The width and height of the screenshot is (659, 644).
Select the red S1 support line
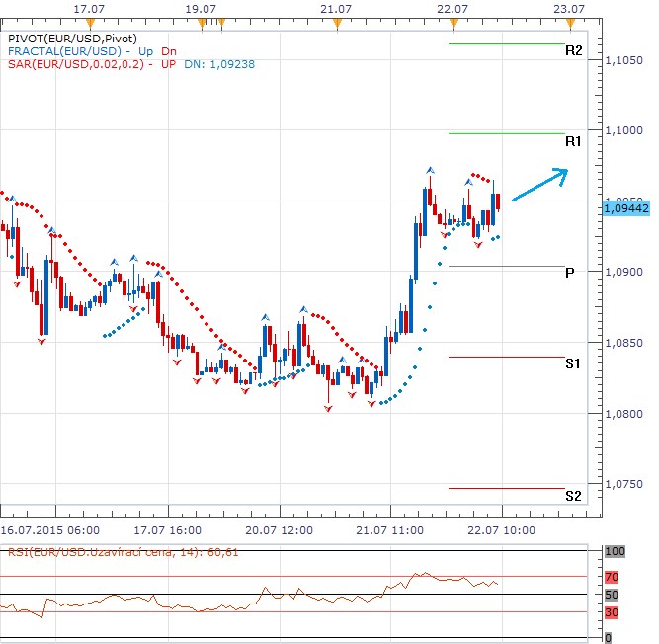click(x=504, y=357)
